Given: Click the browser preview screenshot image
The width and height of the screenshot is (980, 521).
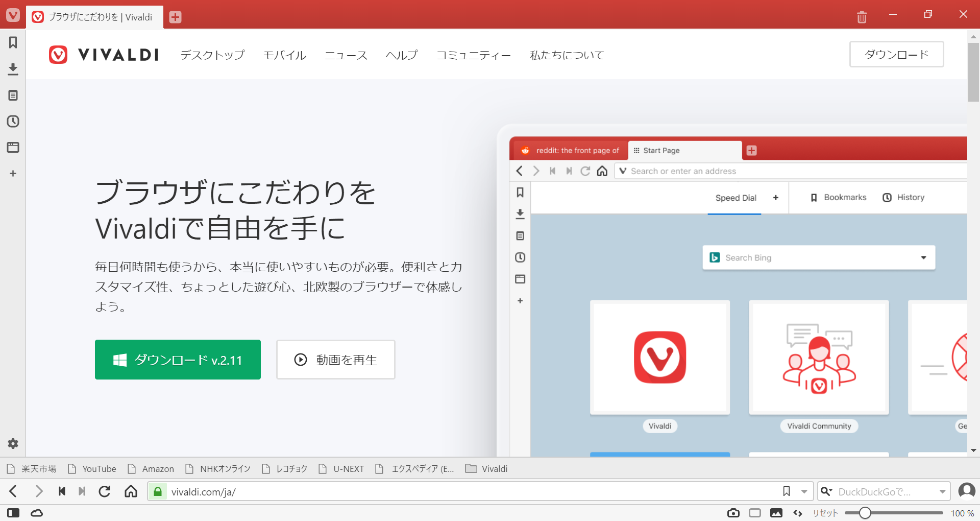Looking at the screenshot, I should point(733,291).
